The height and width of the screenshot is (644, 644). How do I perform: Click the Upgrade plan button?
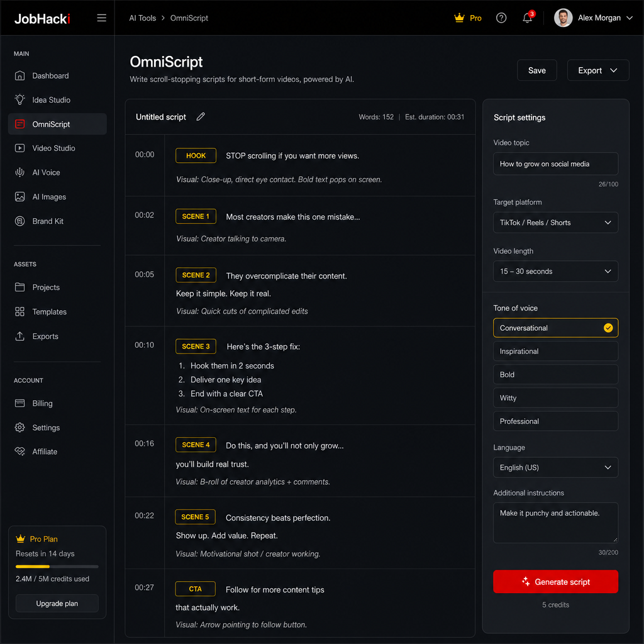57,603
